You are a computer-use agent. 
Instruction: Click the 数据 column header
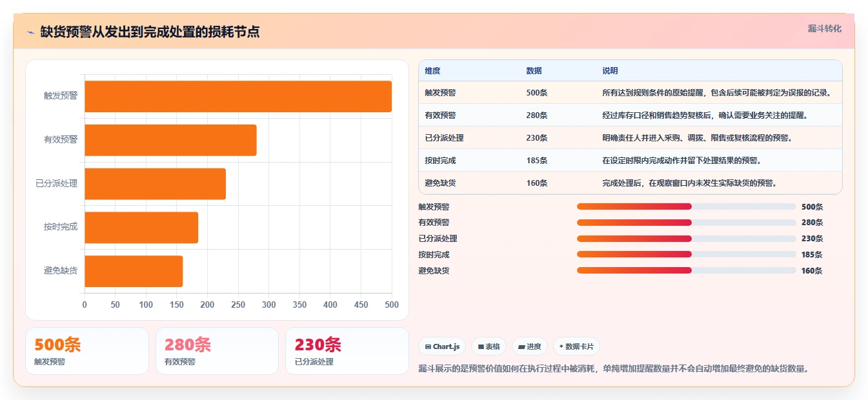(534, 71)
